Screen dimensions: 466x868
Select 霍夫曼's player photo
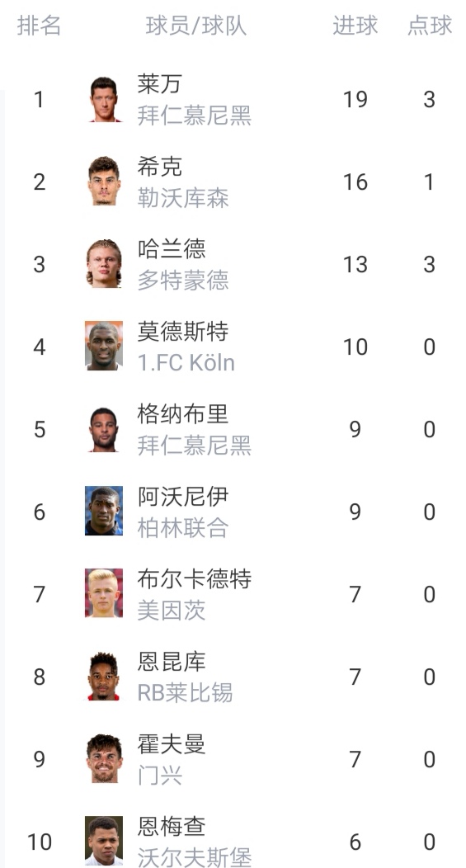(x=104, y=758)
